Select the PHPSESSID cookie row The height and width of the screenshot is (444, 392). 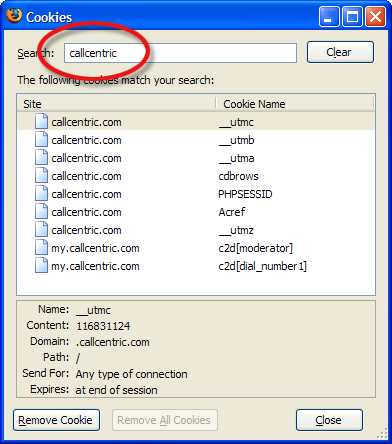pos(196,194)
